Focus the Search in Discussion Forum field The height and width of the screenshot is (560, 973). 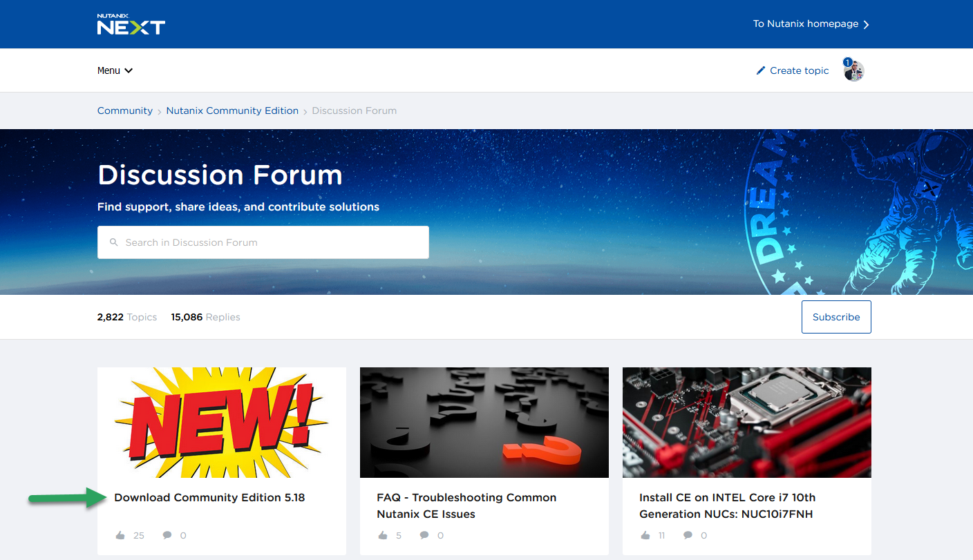click(x=263, y=242)
